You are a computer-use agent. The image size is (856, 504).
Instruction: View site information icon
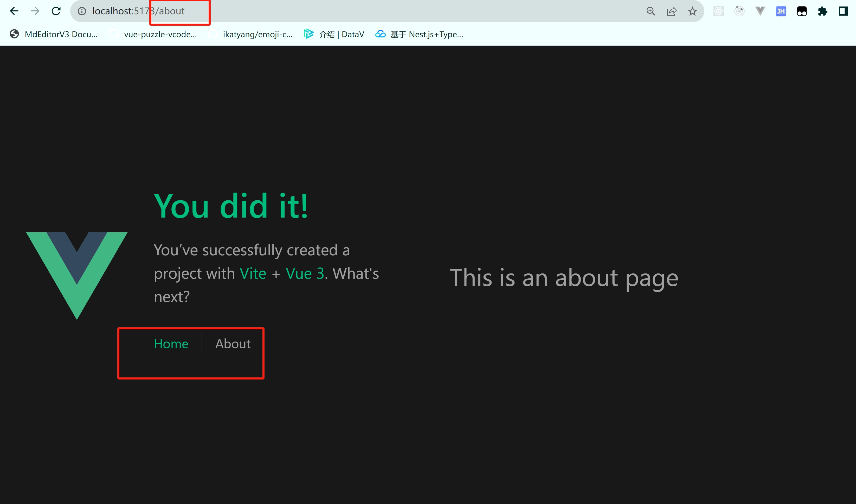82,11
